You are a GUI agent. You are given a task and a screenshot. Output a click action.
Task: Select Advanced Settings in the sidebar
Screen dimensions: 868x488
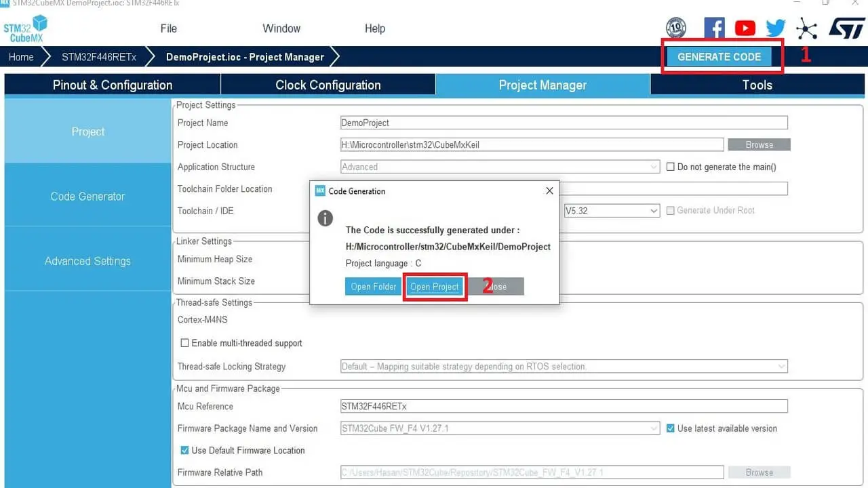coord(87,260)
